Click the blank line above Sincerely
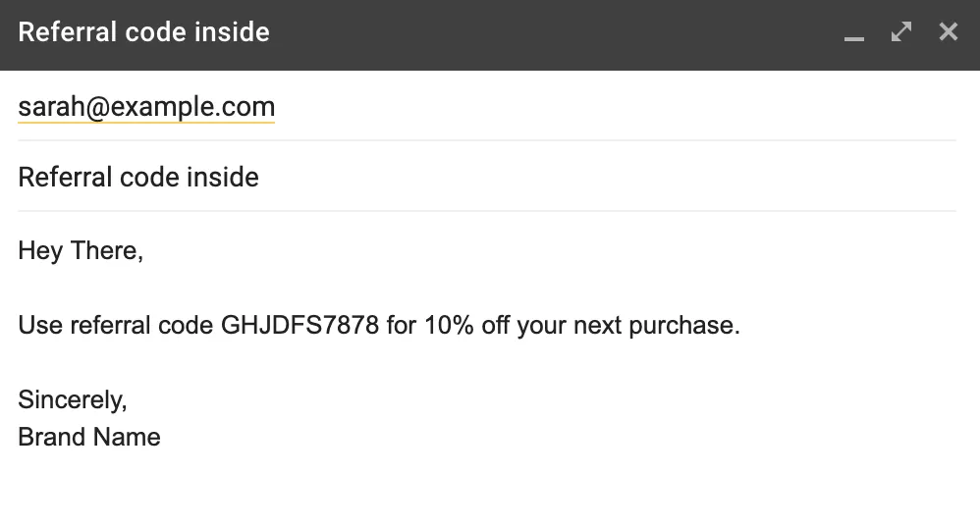980x528 pixels. click(487, 362)
